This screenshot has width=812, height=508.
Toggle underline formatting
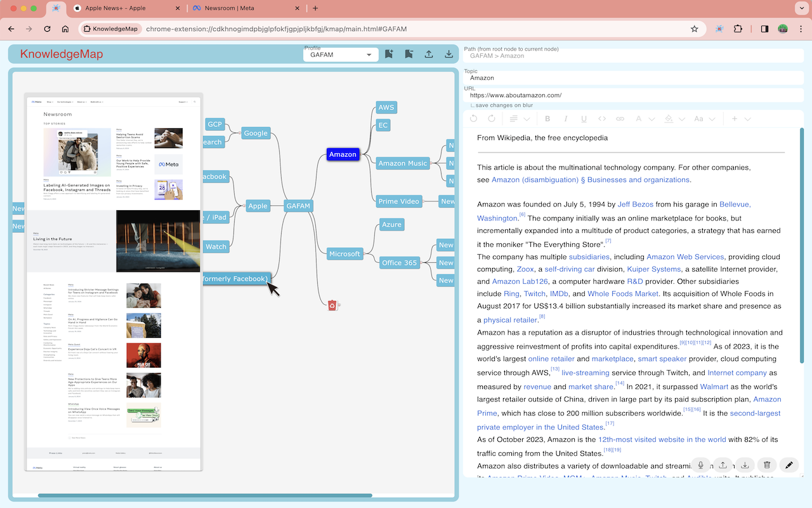click(x=583, y=119)
